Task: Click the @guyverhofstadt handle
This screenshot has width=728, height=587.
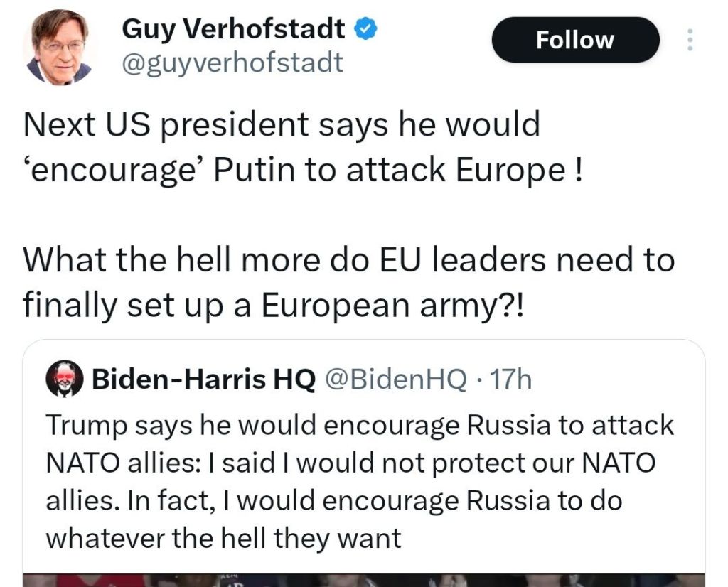Action: (232, 63)
